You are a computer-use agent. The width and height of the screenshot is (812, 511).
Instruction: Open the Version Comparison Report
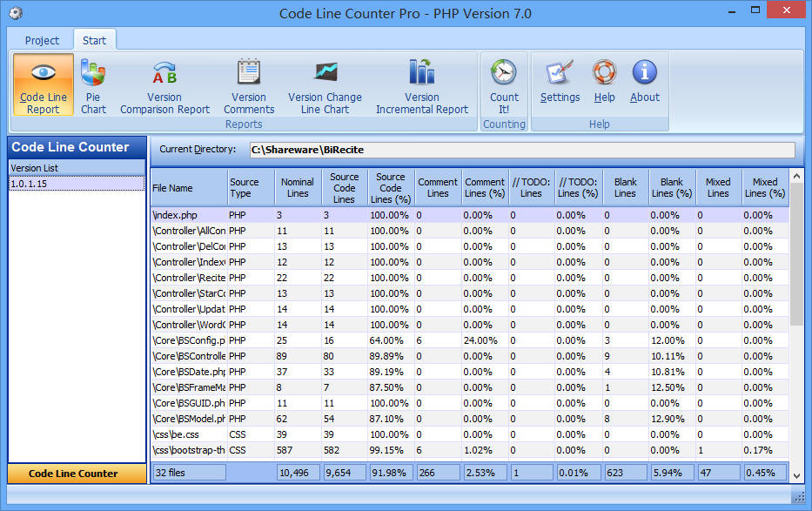(x=164, y=84)
